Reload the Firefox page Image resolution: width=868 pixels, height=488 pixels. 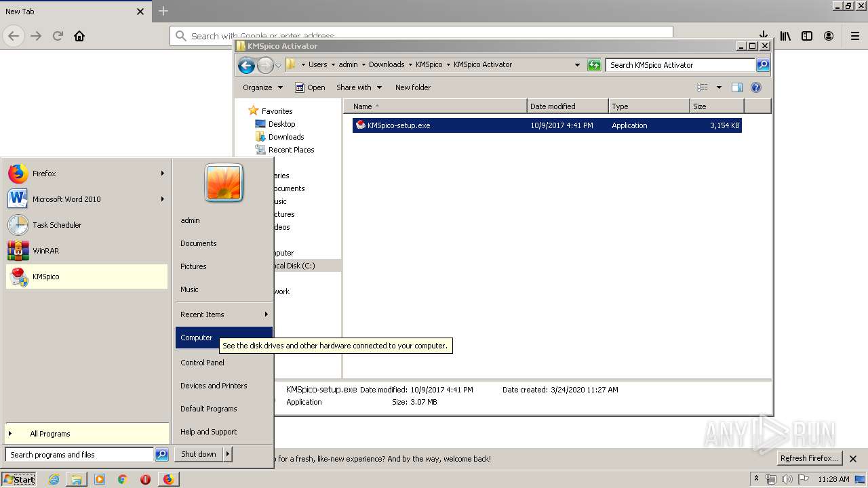58,37
